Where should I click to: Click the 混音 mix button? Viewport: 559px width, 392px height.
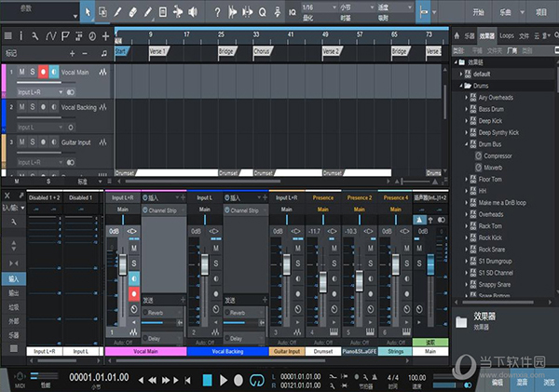(x=522, y=383)
